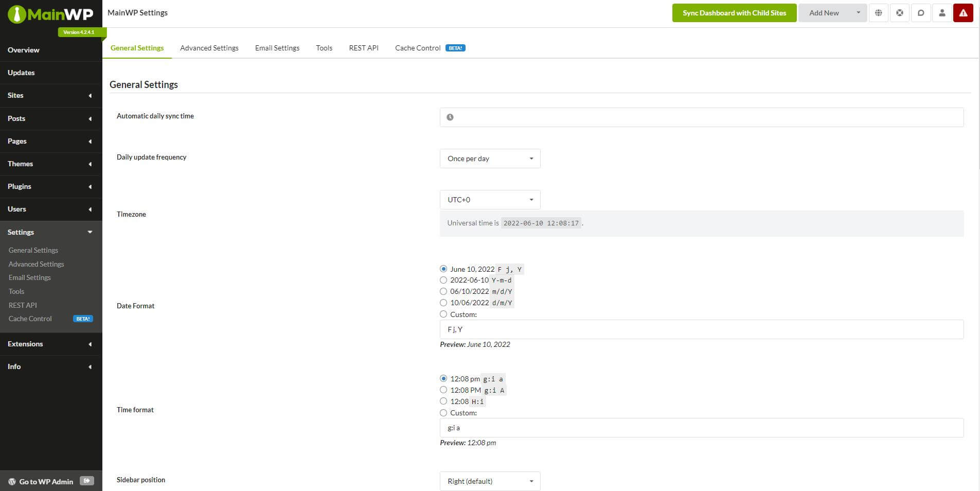Collapse the Settings sidebar menu
This screenshot has height=491, width=980.
tap(50, 232)
